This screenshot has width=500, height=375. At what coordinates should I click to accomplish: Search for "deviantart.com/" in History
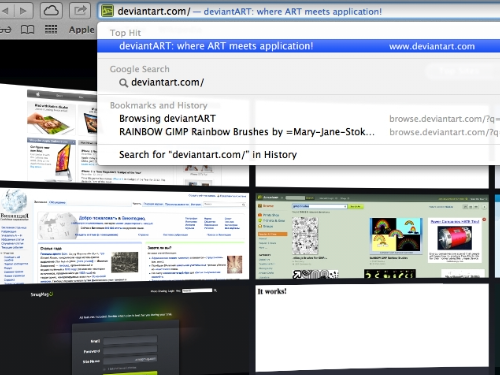tap(208, 155)
